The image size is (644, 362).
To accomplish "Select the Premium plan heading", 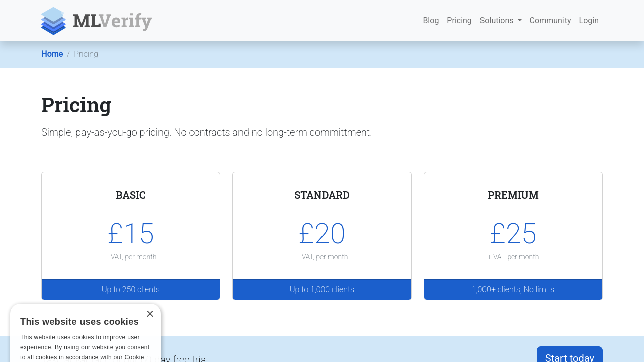I will (513, 195).
